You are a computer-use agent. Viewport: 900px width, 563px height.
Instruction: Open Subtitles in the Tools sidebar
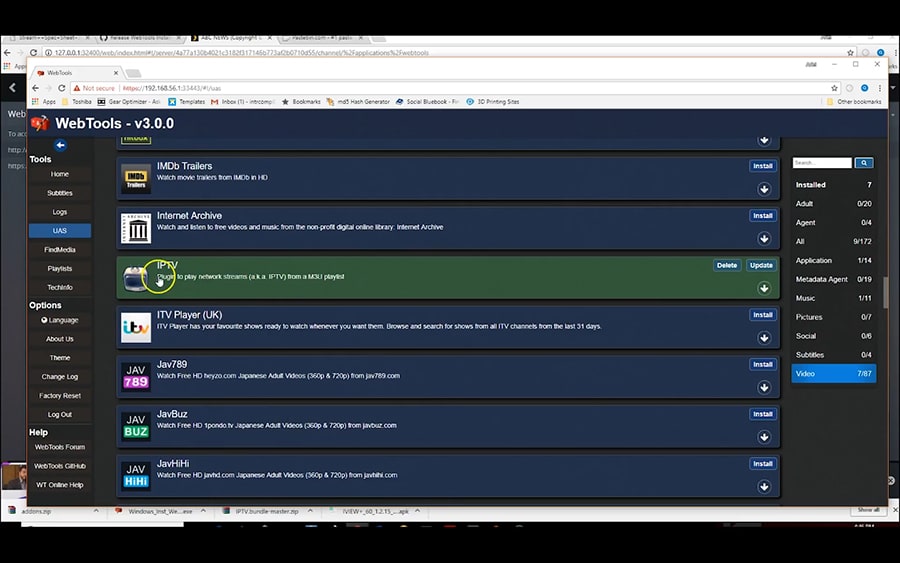click(x=60, y=193)
